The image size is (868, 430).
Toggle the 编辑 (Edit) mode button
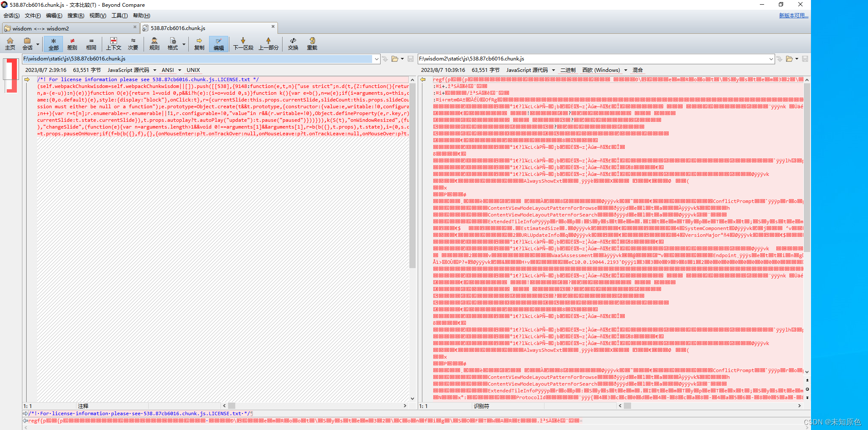coord(218,44)
